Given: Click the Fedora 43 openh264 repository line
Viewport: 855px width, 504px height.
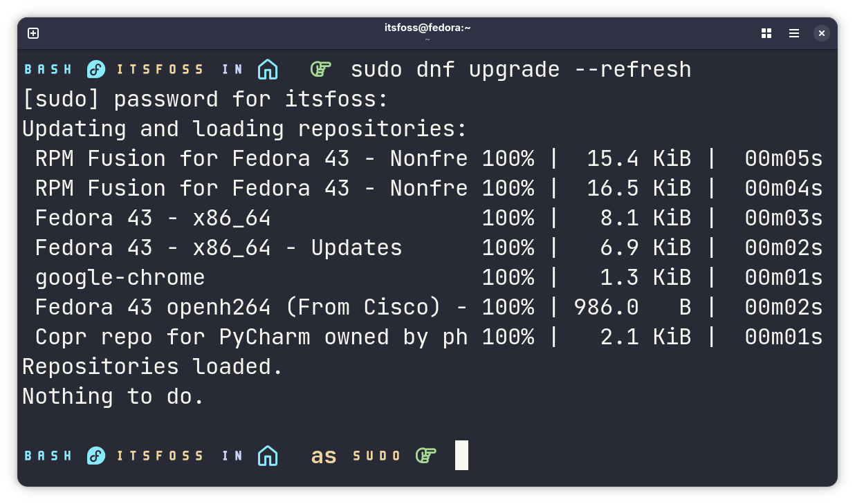Looking at the screenshot, I should point(251,308).
